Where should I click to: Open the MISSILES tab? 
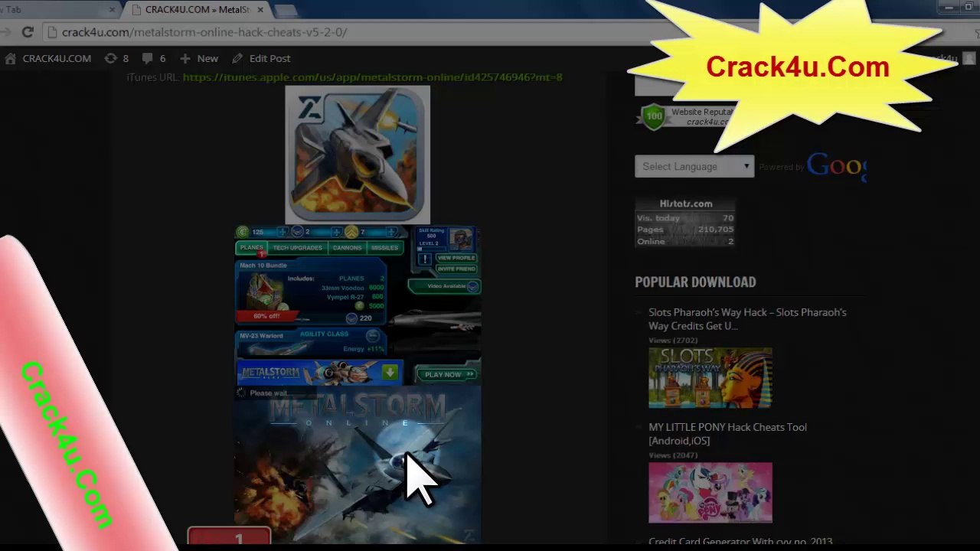[384, 248]
